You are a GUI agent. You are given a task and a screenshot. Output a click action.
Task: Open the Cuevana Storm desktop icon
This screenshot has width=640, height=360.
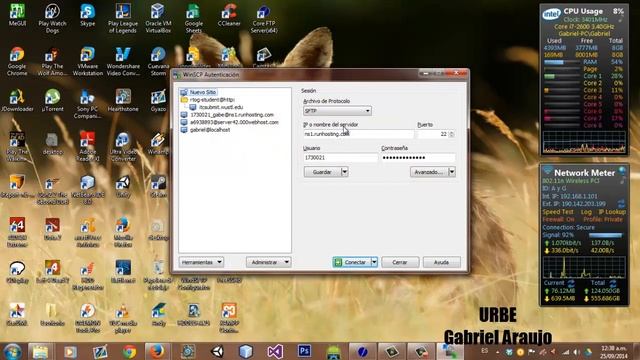click(x=158, y=61)
